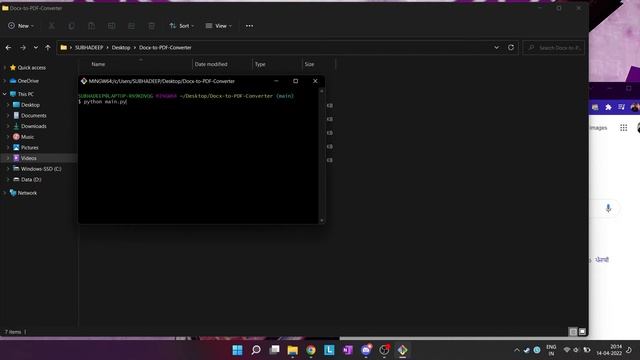
Task: Open the clock and date 14-04-2022 panel
Action: (x=609, y=350)
